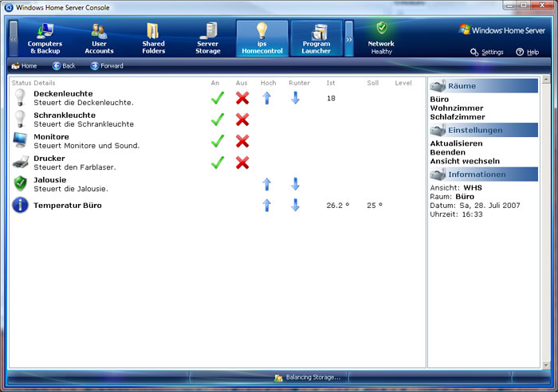Switch to the User Accounts tab
The height and width of the screenshot is (392, 558).
tap(99, 38)
